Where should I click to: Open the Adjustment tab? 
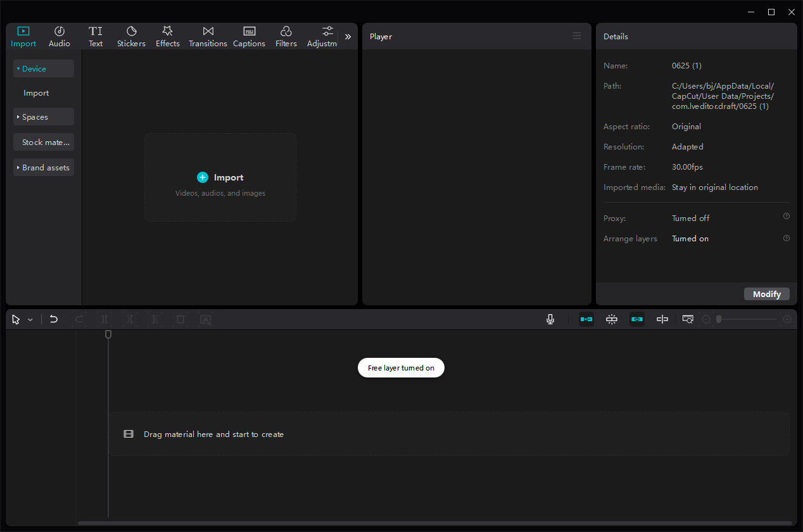pyautogui.click(x=322, y=37)
